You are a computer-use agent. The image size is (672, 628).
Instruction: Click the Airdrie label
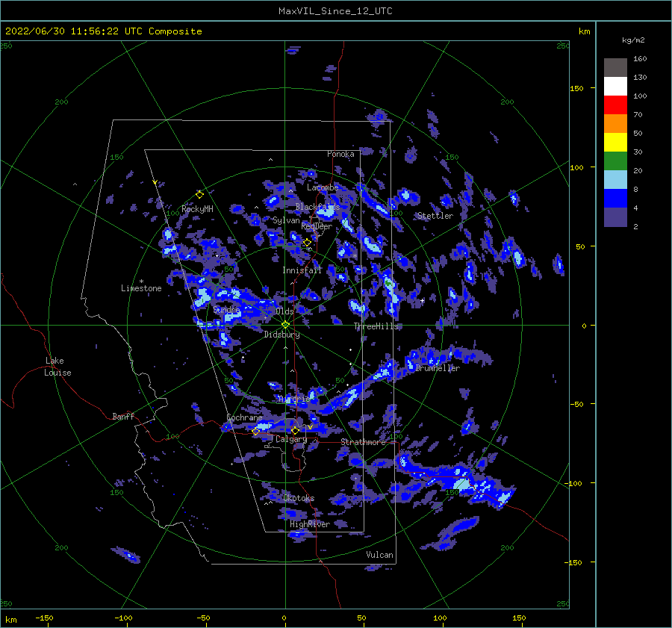294,399
